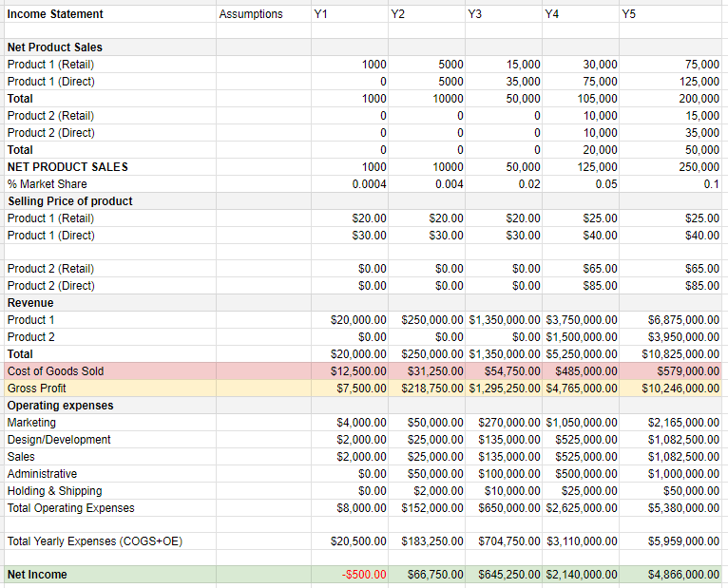Click the Y3 column header cell
This screenshot has height=588, width=728.
click(x=504, y=14)
